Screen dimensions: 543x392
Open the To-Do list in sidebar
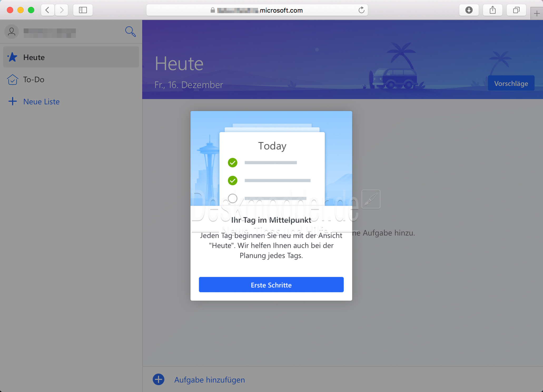[71, 79]
